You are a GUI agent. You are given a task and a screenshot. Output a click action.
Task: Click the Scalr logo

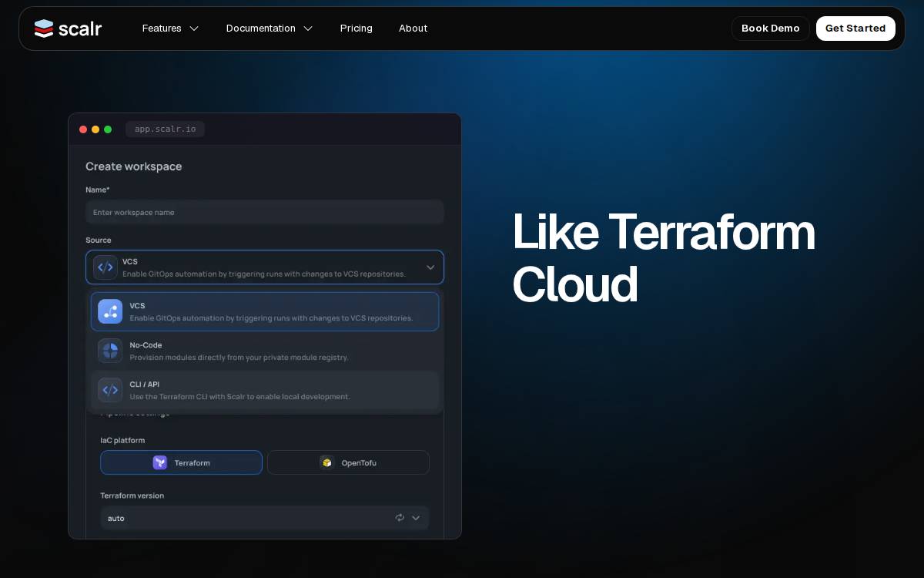tap(68, 29)
